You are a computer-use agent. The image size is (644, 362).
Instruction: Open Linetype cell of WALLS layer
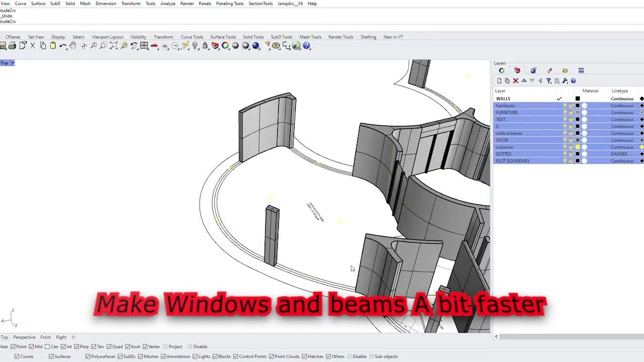[622, 99]
